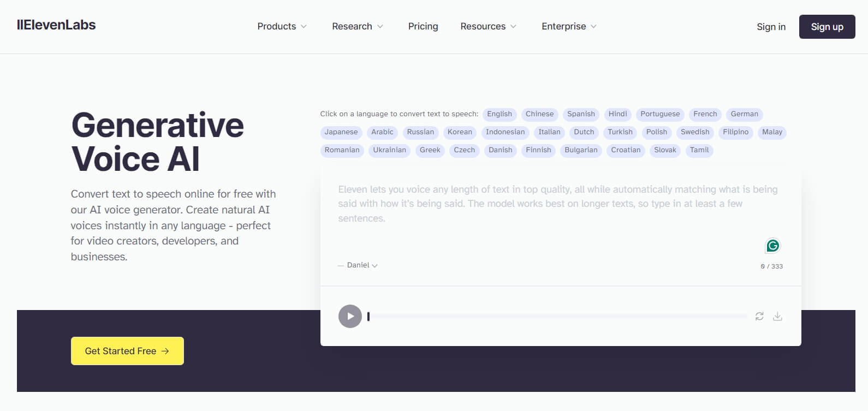Click the Sign up button

[827, 27]
